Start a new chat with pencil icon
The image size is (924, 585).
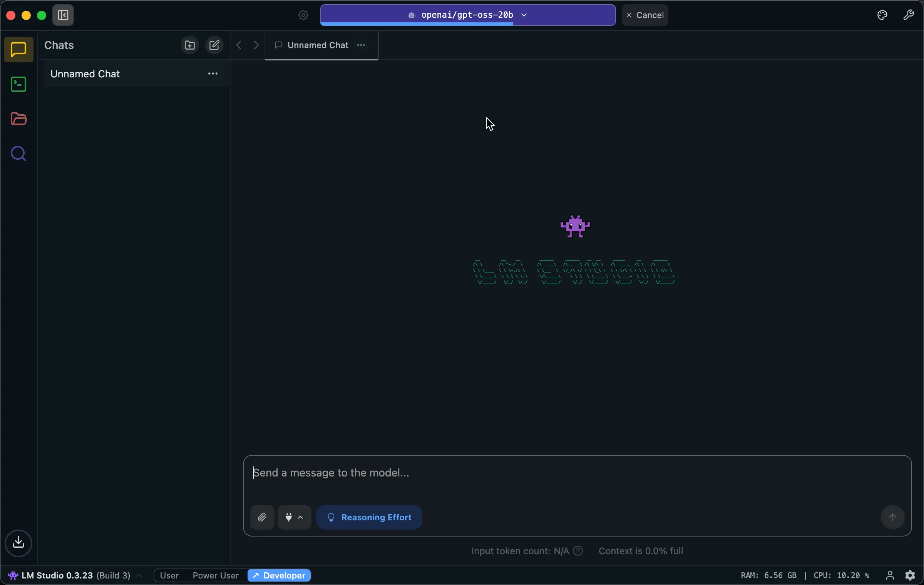214,45
